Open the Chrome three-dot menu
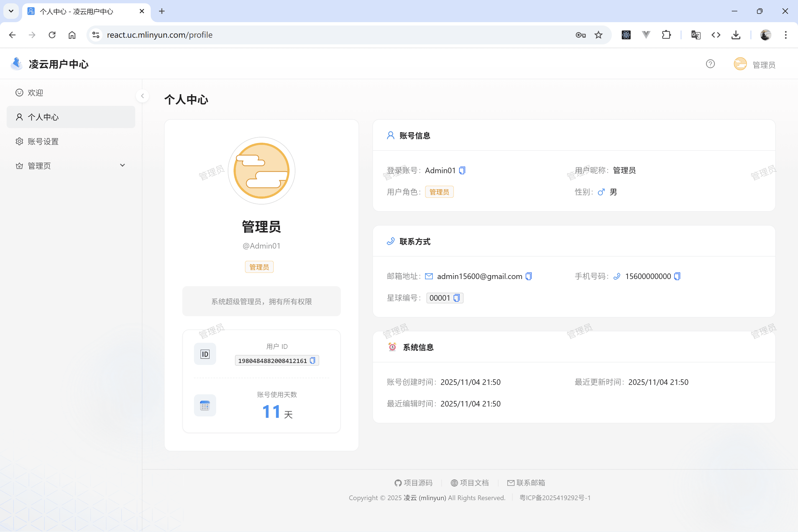 (x=786, y=35)
